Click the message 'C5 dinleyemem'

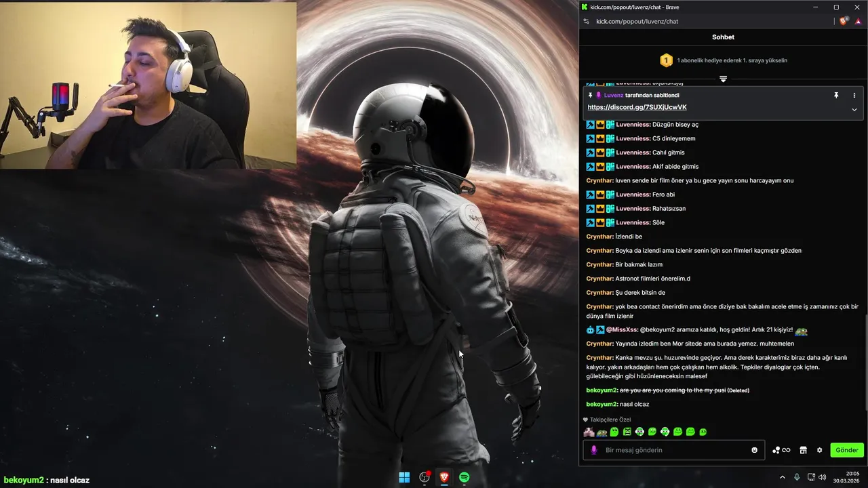point(673,139)
